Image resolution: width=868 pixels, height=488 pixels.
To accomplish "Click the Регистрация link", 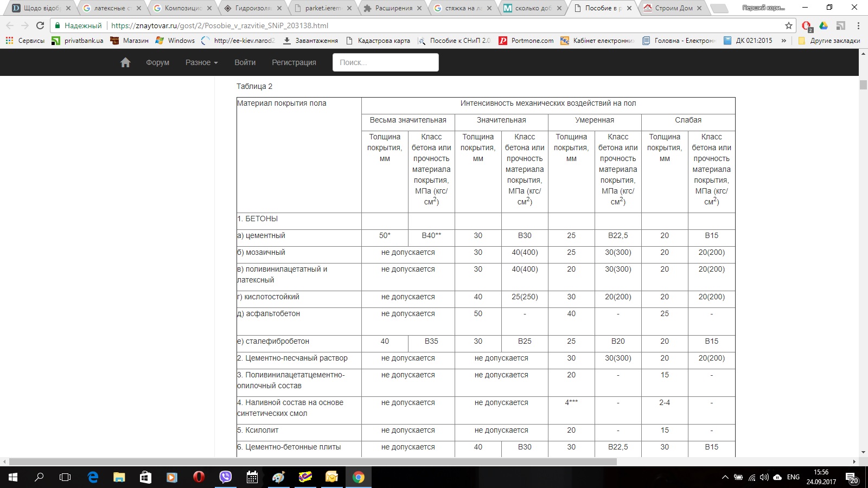I will tap(294, 62).
